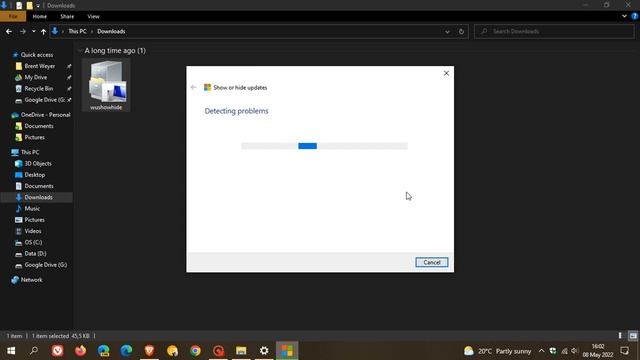Click Cancel in Show or hide updates dialog

pyautogui.click(x=431, y=262)
